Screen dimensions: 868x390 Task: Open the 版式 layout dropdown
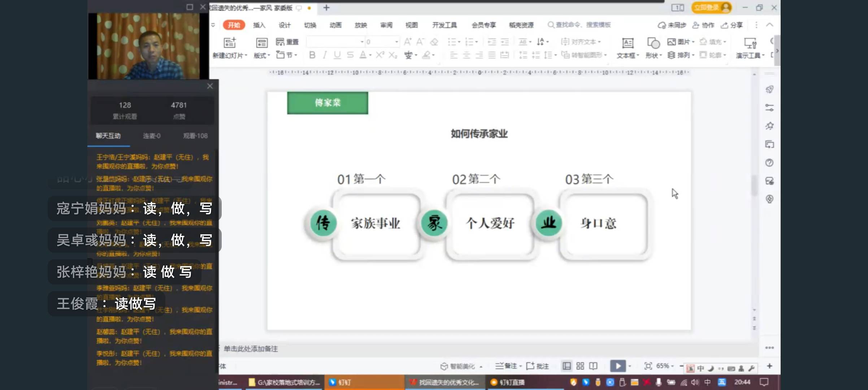tap(261, 55)
